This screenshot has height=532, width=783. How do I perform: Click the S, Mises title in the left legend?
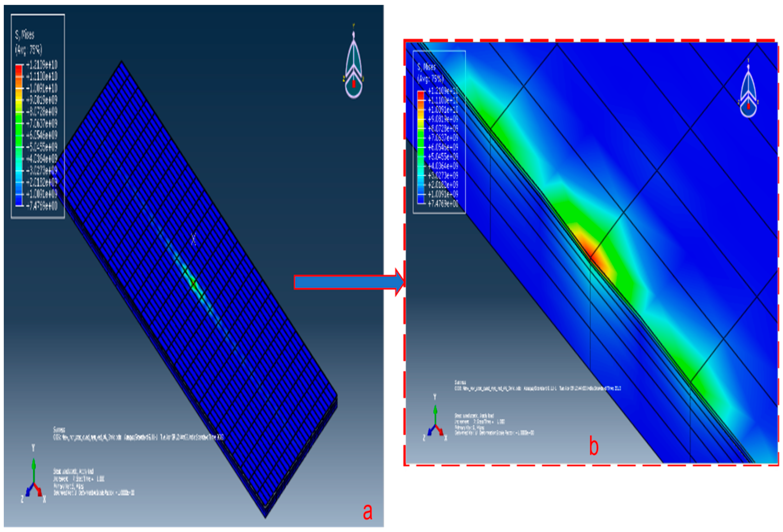pyautogui.click(x=25, y=34)
